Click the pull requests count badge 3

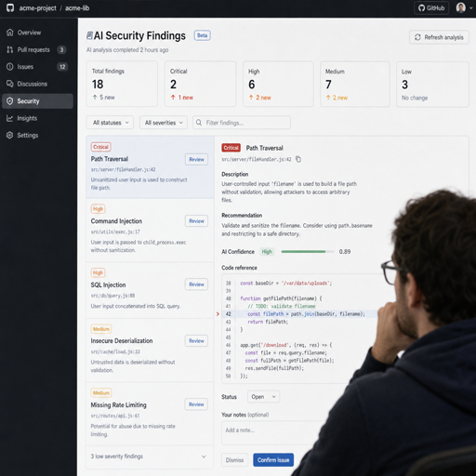coord(61,49)
